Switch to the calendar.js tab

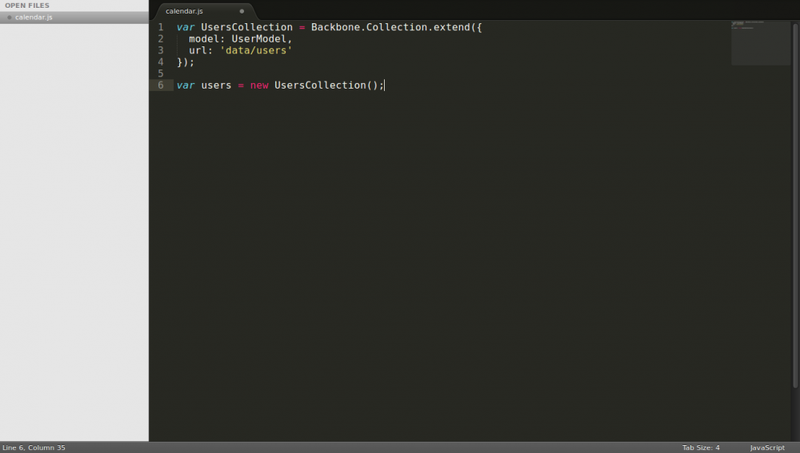coord(185,11)
